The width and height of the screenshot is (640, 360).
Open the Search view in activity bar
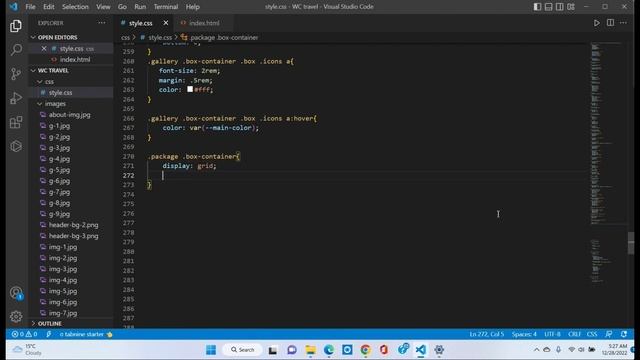pos(16,50)
